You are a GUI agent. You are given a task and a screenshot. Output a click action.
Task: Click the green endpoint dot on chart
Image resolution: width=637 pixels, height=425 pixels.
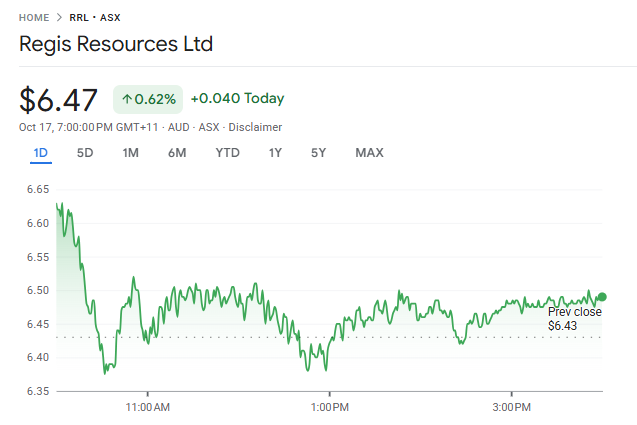tap(601, 297)
